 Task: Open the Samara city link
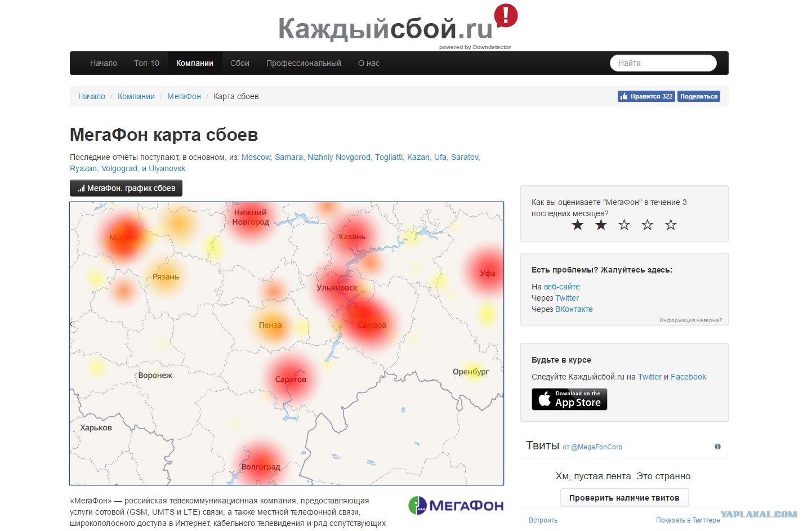point(289,157)
